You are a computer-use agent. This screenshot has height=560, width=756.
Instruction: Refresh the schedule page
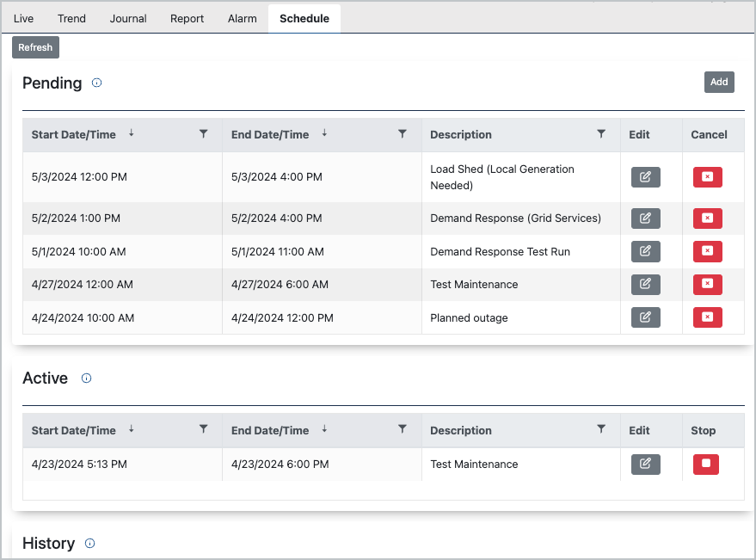[35, 47]
